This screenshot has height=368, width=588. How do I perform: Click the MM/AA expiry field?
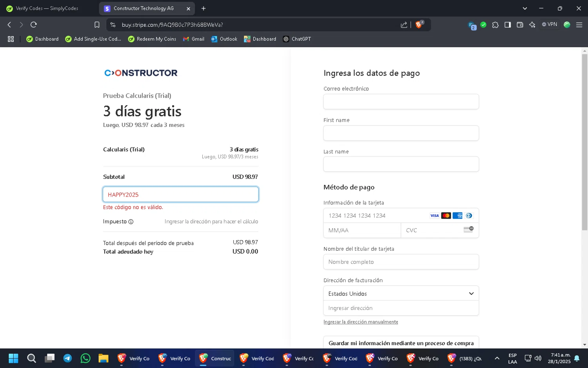tap(362, 230)
